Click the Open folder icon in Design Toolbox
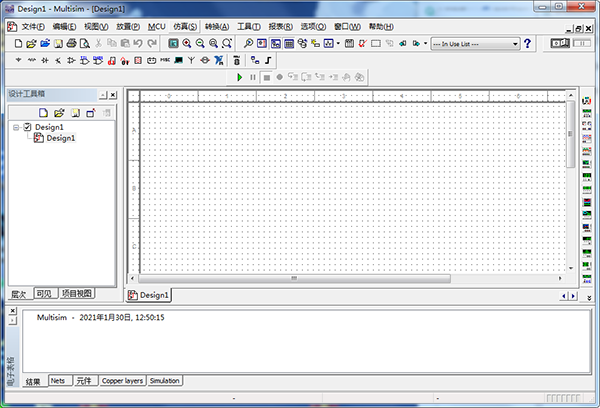Screen dimensions: 600x408 [59, 113]
